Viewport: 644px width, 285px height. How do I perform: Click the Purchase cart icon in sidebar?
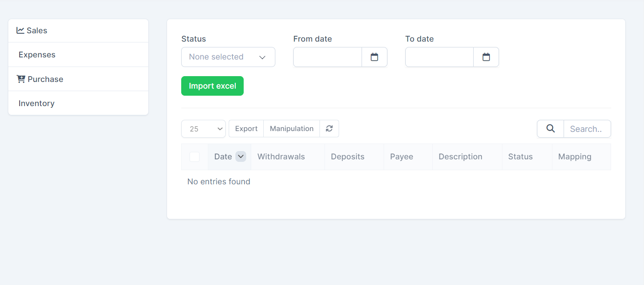point(21,79)
